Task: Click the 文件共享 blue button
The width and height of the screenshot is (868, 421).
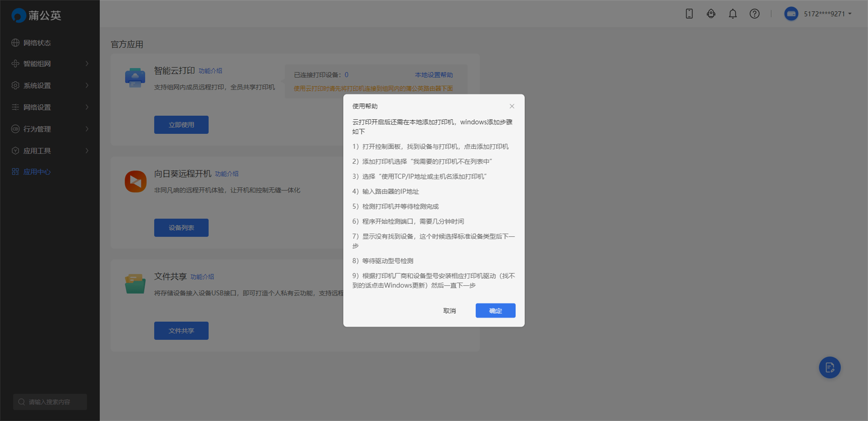Action: pos(181,331)
